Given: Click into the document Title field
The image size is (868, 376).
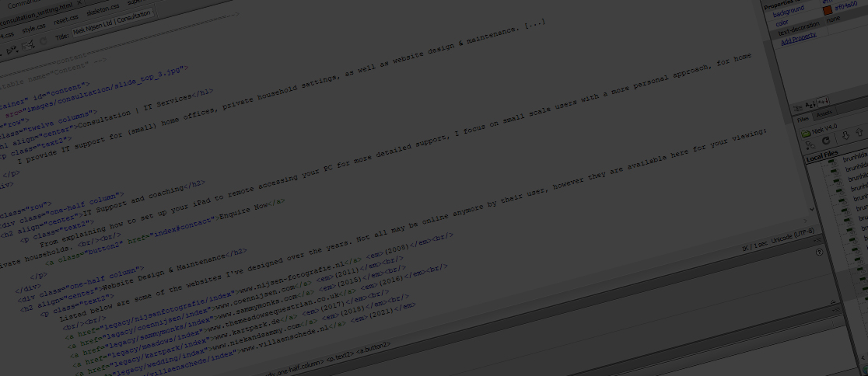Looking at the screenshot, I should [113, 23].
